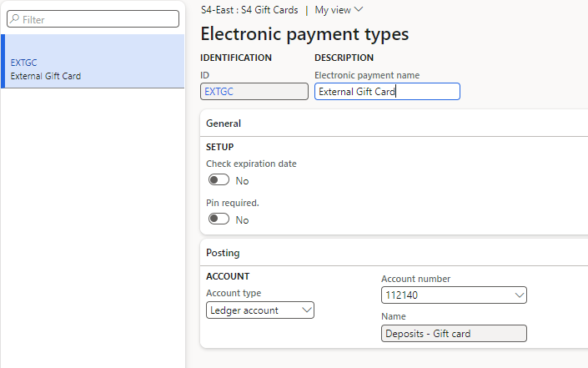Click the Electronic payment types page title
The width and height of the screenshot is (588, 368).
304,34
